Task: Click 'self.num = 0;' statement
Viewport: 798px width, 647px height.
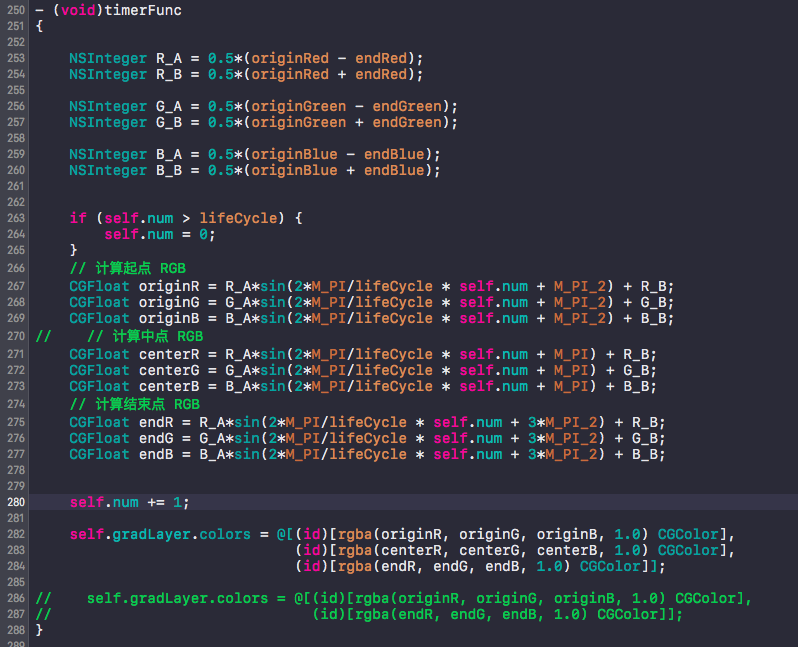Action: click(x=160, y=235)
